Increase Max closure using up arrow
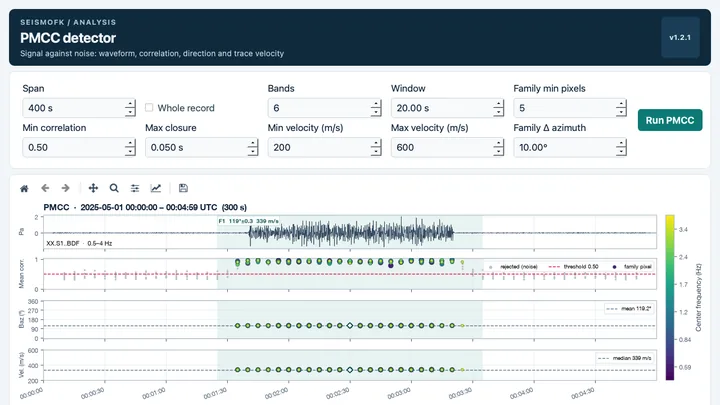The height and width of the screenshot is (405, 720). [253, 143]
